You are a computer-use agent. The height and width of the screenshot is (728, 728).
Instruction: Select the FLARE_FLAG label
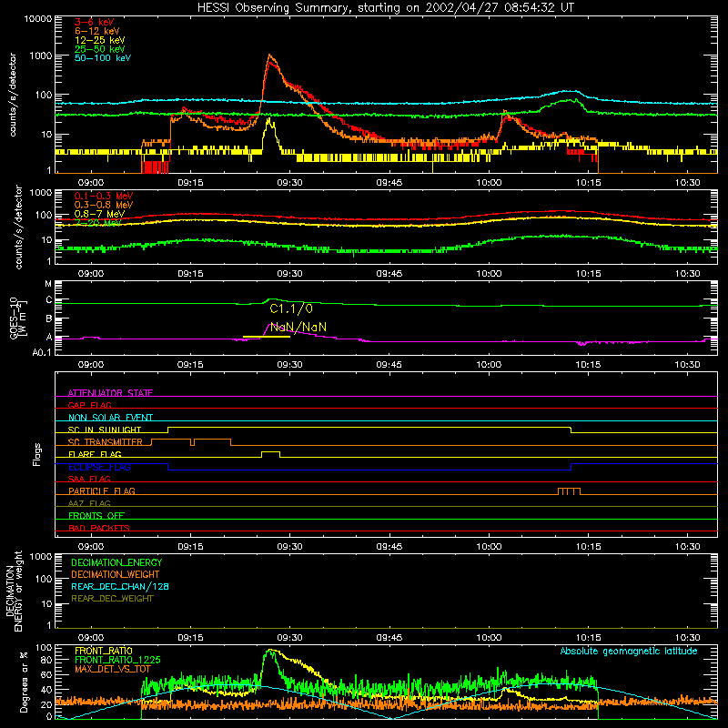(95, 454)
